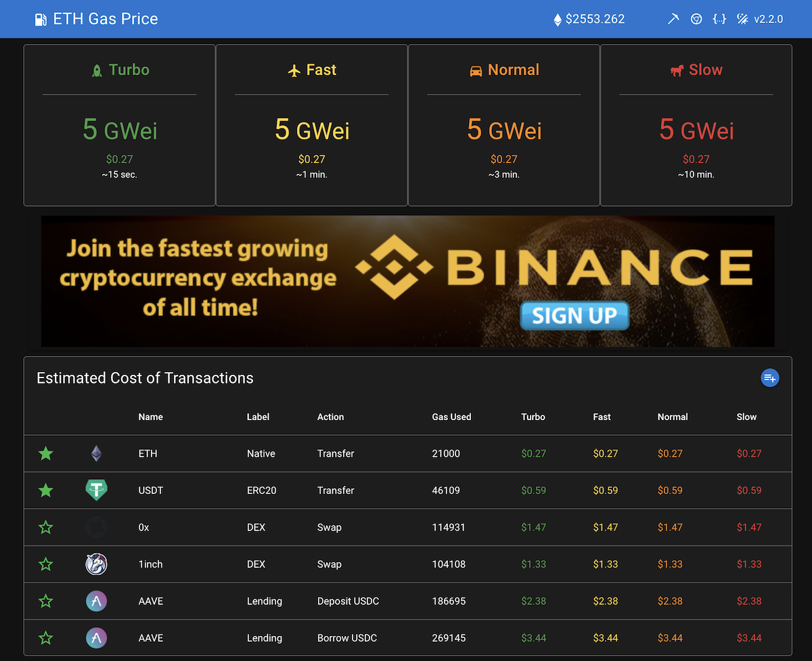The width and height of the screenshot is (812, 661).
Task: Open the Chrome extension icon
Action: coord(696,19)
